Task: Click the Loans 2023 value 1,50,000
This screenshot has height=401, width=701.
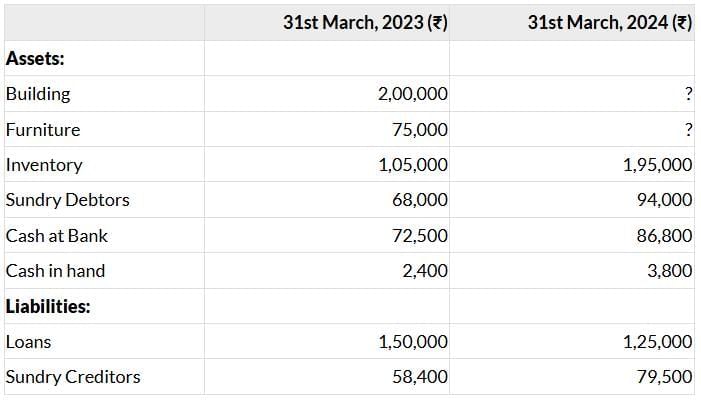Action: pos(413,342)
